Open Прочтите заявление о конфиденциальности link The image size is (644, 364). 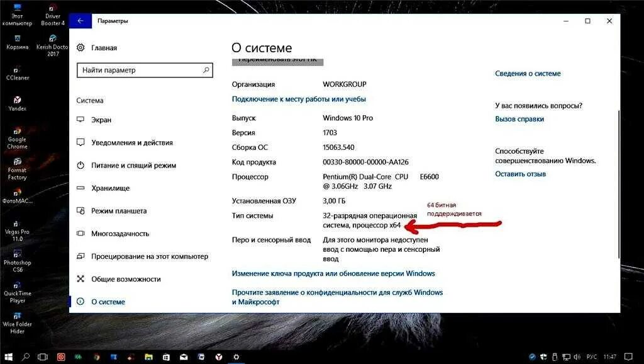click(337, 297)
